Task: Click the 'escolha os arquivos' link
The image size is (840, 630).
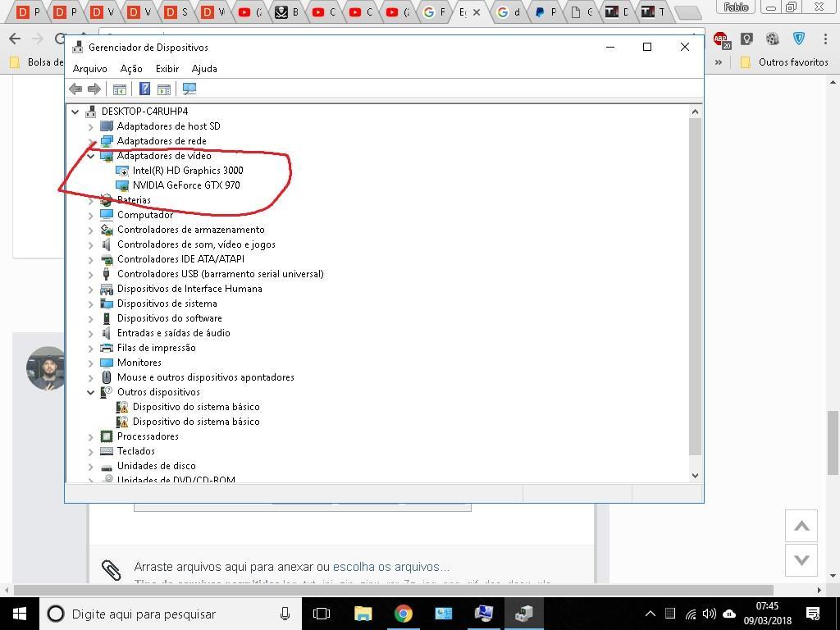Action: pyautogui.click(x=391, y=567)
